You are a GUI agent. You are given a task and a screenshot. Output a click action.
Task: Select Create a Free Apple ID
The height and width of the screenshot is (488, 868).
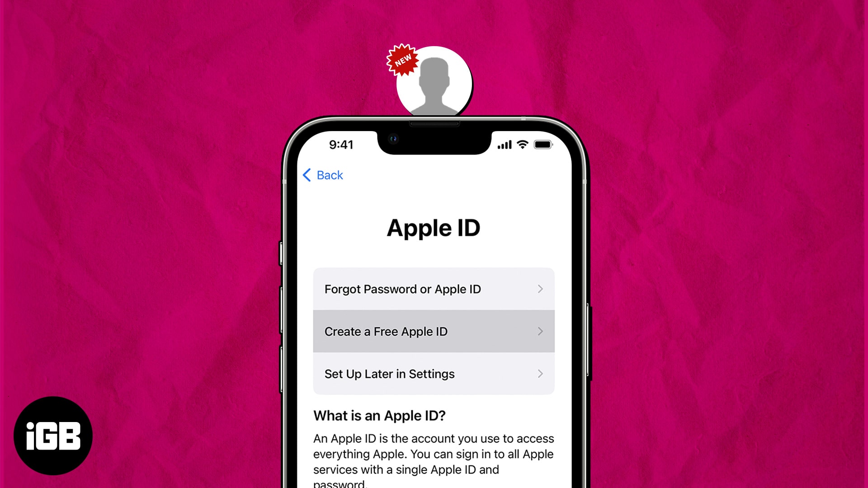pos(434,331)
